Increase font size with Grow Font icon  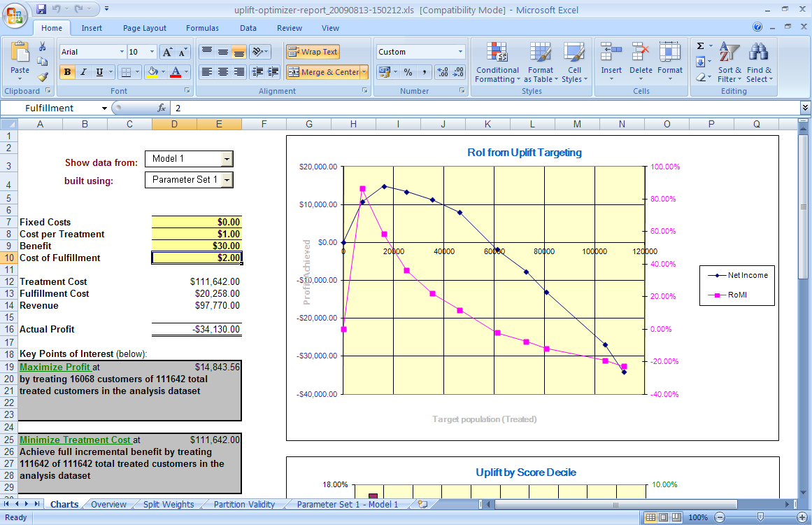[x=167, y=52]
